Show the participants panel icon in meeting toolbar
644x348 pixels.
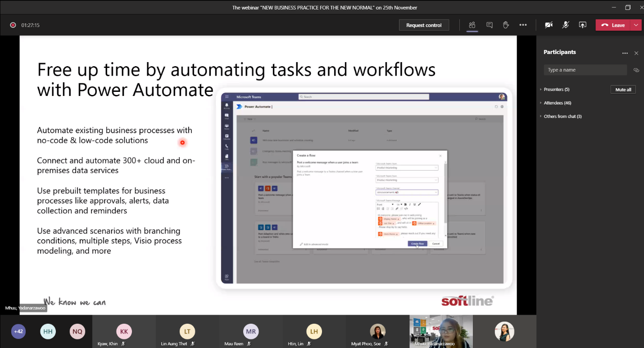(x=472, y=25)
